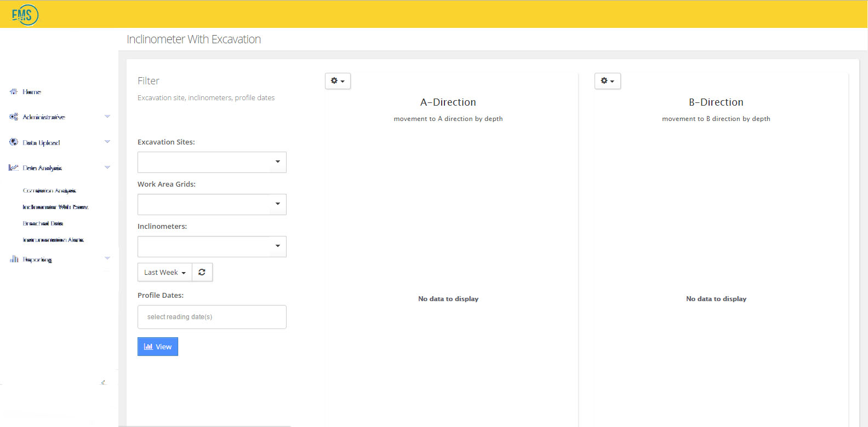Screen dimensions: 868x427
Task: Refresh profile dates with reload icon
Action: (x=202, y=272)
